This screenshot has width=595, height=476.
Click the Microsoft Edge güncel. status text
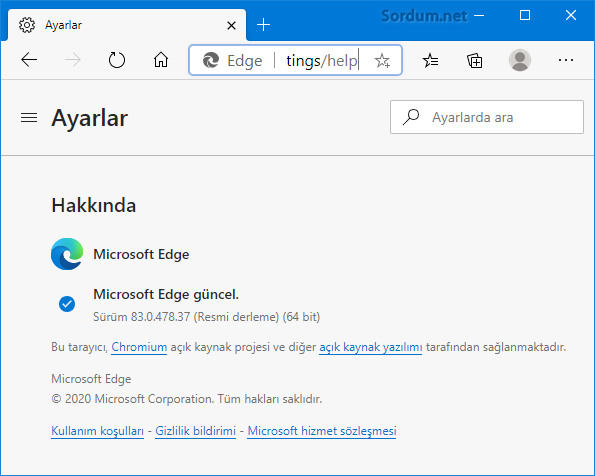point(166,295)
